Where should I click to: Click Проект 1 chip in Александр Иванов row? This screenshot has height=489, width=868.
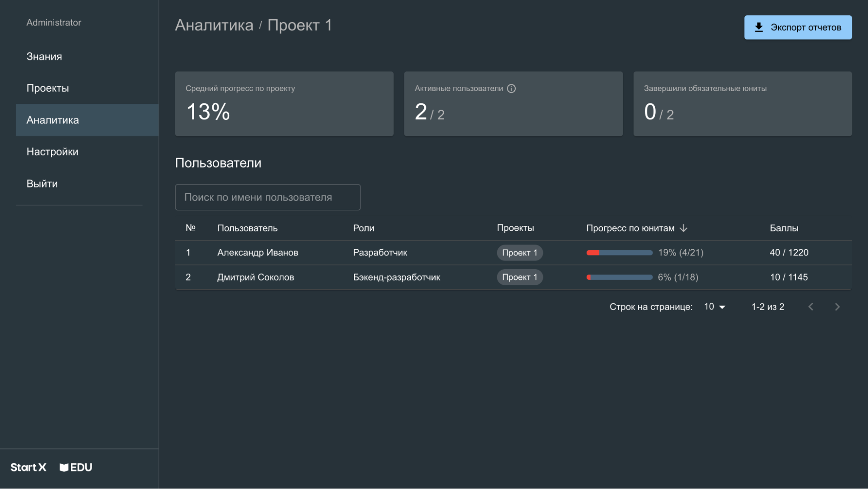519,253
